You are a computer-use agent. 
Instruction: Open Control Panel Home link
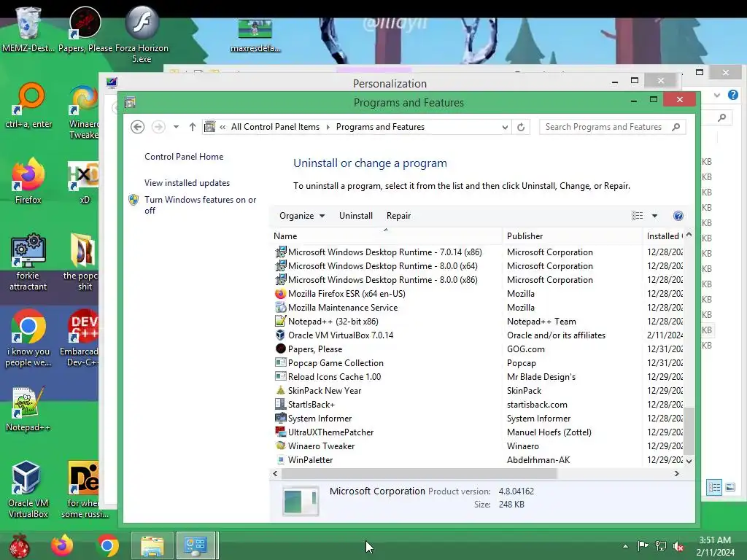[x=184, y=157]
